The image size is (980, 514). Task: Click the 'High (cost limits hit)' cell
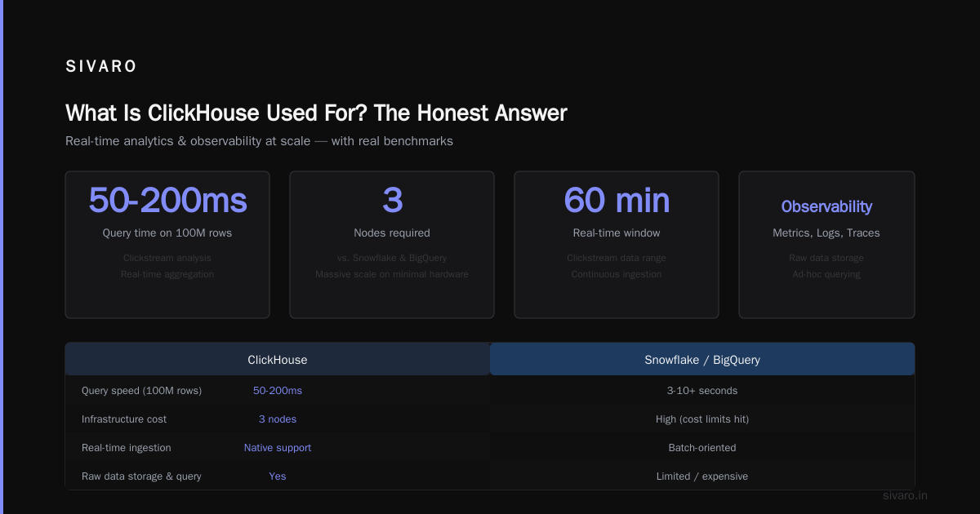coord(702,419)
